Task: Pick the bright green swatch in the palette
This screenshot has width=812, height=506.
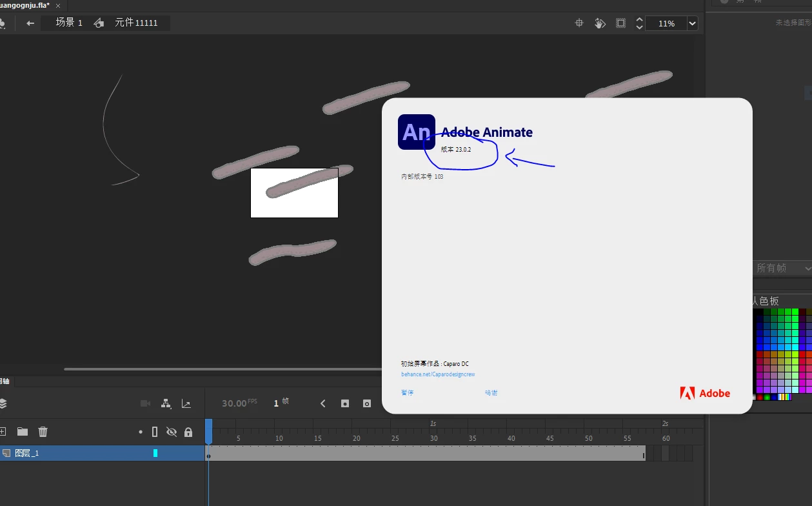Action: tap(795, 312)
